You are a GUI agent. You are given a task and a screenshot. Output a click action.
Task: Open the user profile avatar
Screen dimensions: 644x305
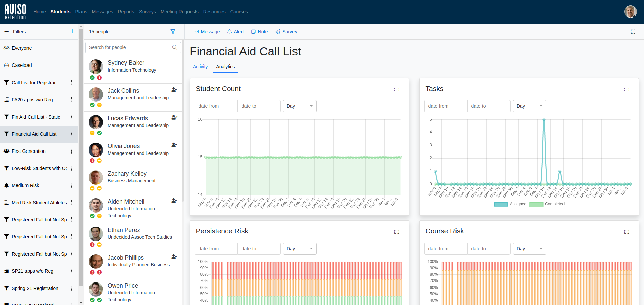(630, 12)
